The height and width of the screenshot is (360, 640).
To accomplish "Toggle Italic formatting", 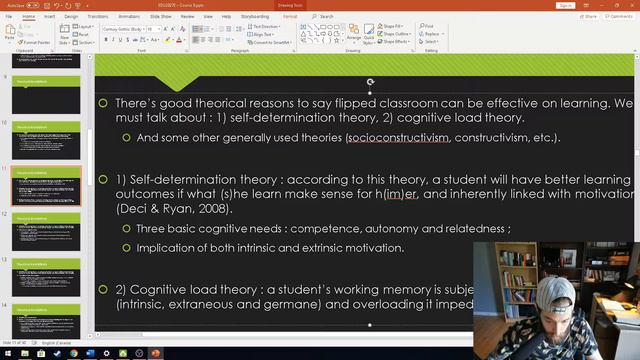I will pyautogui.click(x=113, y=40).
